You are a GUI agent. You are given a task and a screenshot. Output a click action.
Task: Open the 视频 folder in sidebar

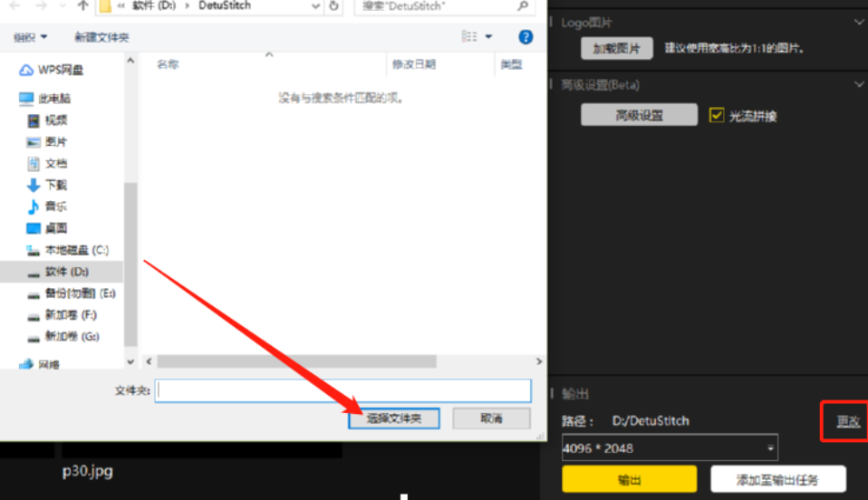[x=47, y=120]
